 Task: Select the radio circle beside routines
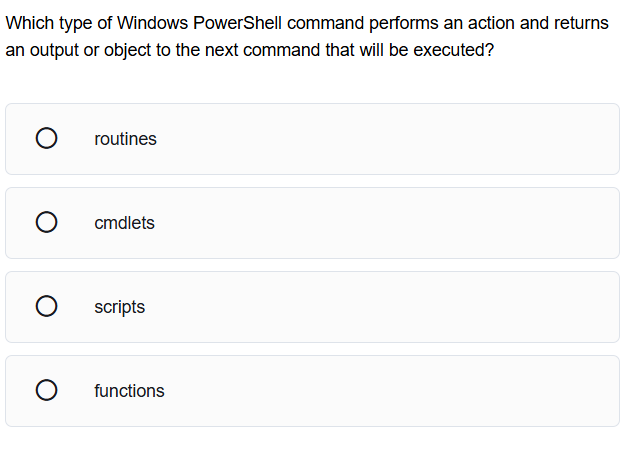(x=45, y=139)
